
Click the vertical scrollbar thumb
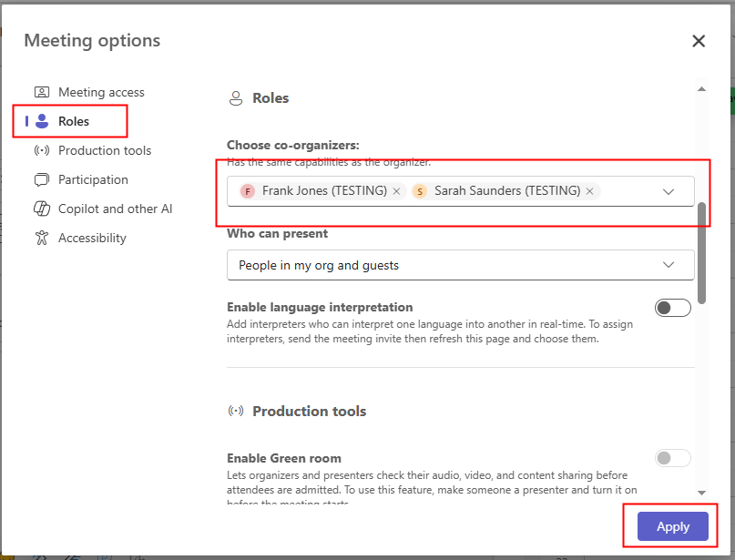(x=701, y=252)
